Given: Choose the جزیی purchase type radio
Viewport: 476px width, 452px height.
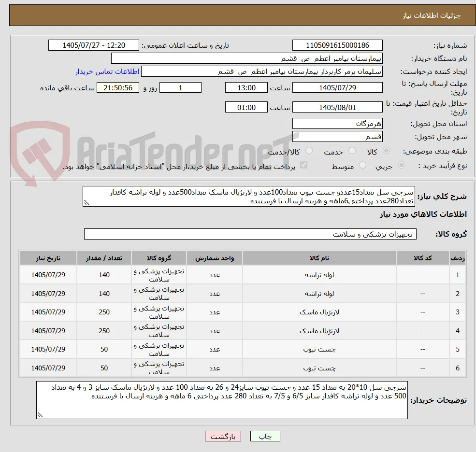Looking at the screenshot, I should click(x=401, y=165).
